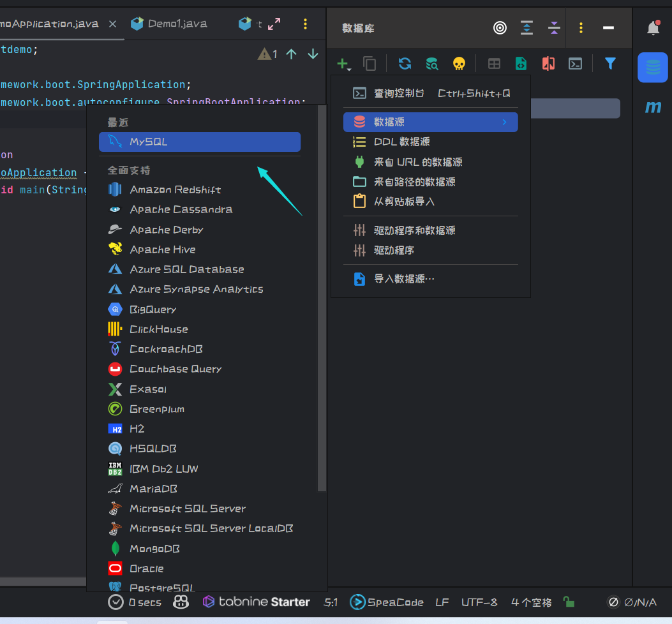Image resolution: width=672 pixels, height=624 pixels.
Task: Click the Database tool window sidebar button
Action: [x=653, y=67]
